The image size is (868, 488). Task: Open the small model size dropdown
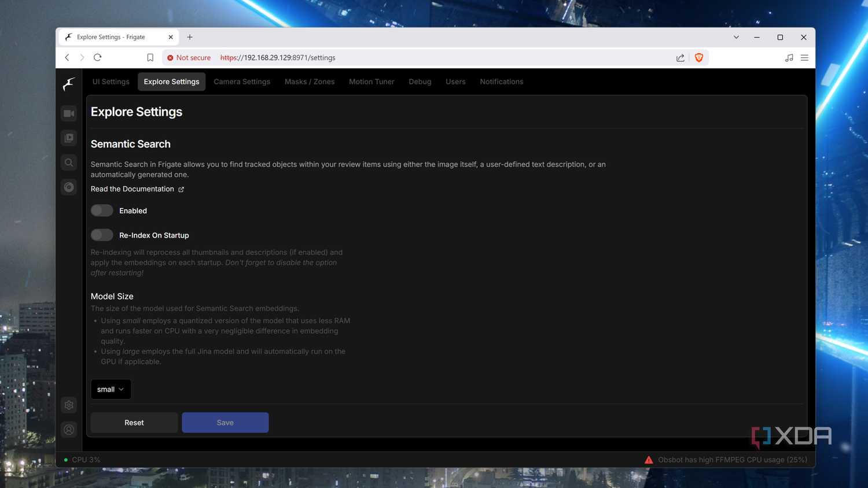click(x=111, y=389)
